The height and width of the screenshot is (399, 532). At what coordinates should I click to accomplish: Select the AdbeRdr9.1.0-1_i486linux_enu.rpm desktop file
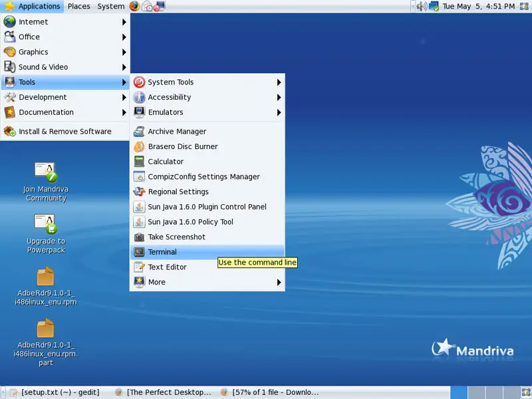[x=46, y=286]
